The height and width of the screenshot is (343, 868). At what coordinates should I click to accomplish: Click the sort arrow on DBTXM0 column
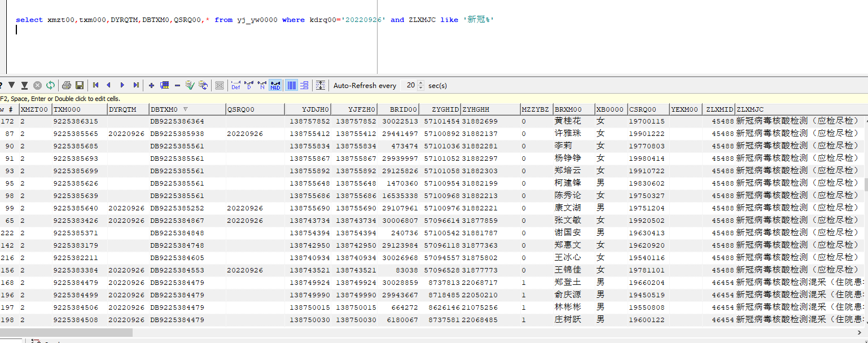click(186, 109)
